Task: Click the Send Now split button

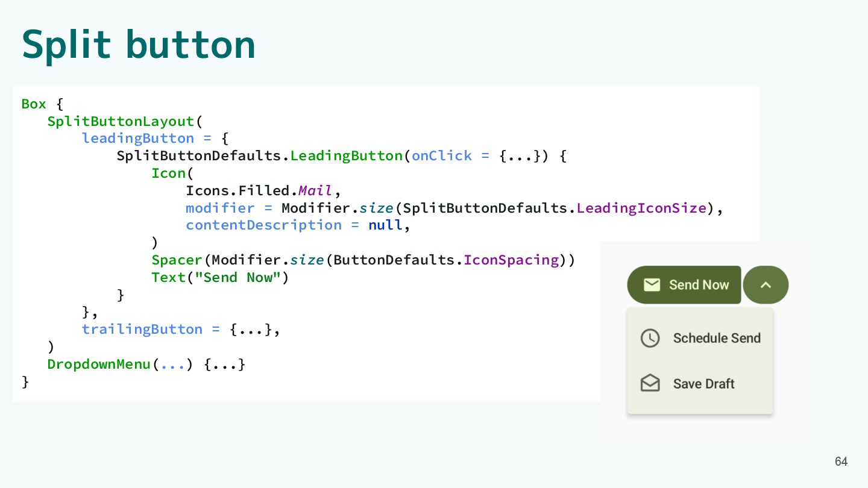Action: point(684,284)
